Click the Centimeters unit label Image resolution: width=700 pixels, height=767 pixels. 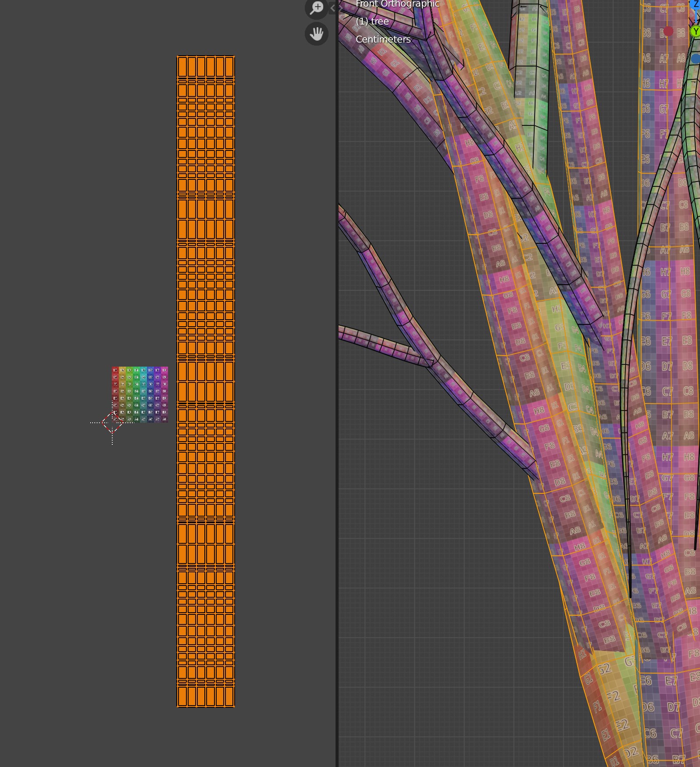pos(383,39)
